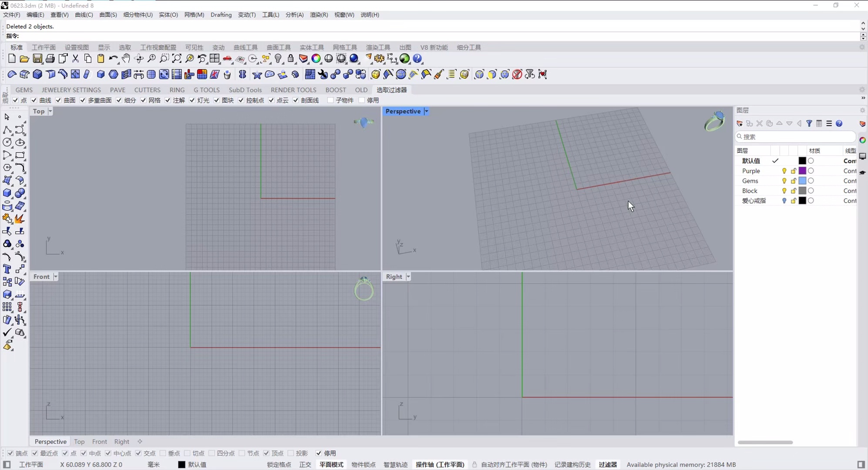
Task: Click the Undo icon in the toolbar
Action: [113, 58]
